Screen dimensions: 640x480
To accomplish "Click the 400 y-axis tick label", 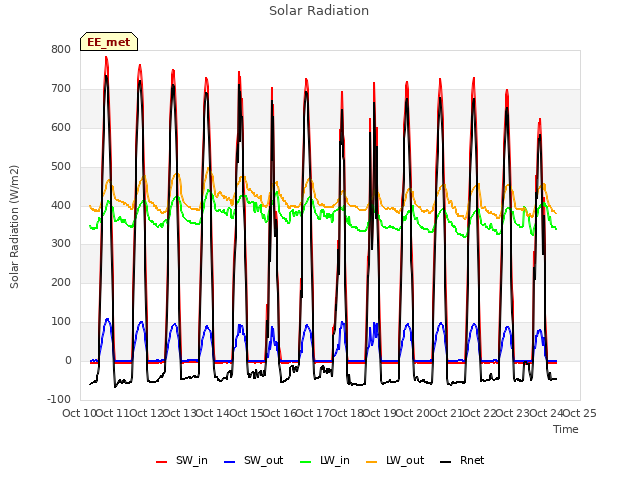I will [61, 205].
